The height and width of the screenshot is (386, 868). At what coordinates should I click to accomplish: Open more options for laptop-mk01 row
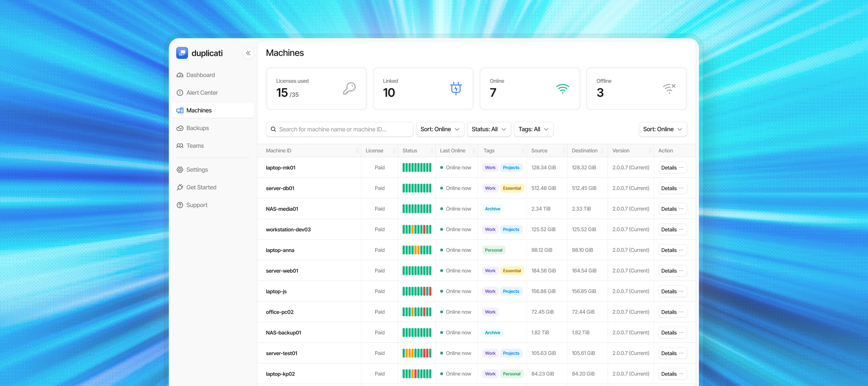click(681, 167)
